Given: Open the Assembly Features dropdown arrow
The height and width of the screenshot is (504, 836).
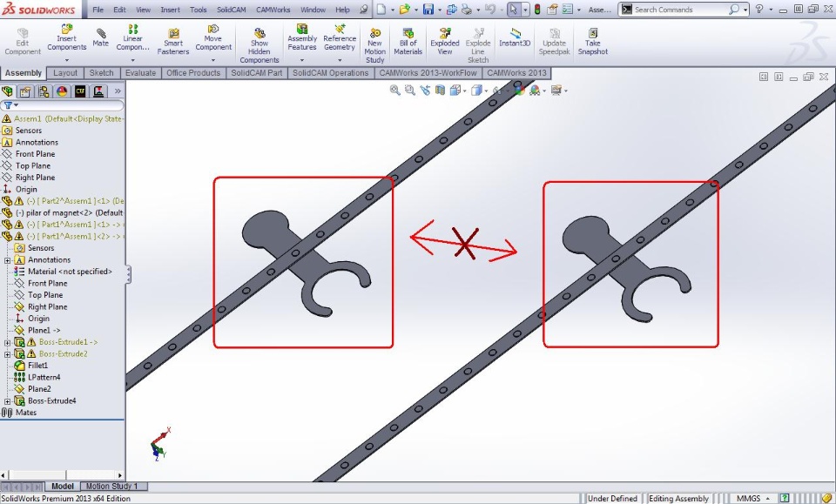Looking at the screenshot, I should click(x=302, y=60).
